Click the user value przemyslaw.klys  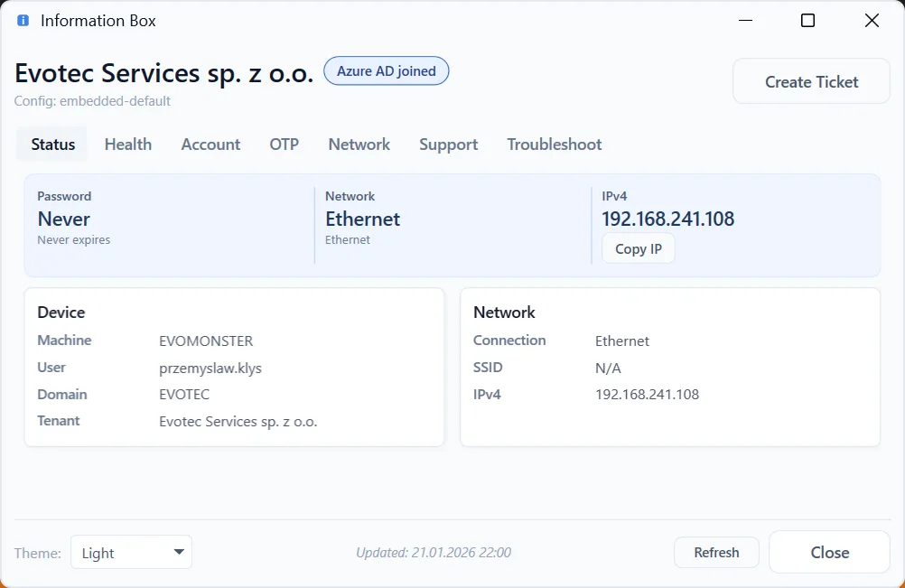[210, 369]
